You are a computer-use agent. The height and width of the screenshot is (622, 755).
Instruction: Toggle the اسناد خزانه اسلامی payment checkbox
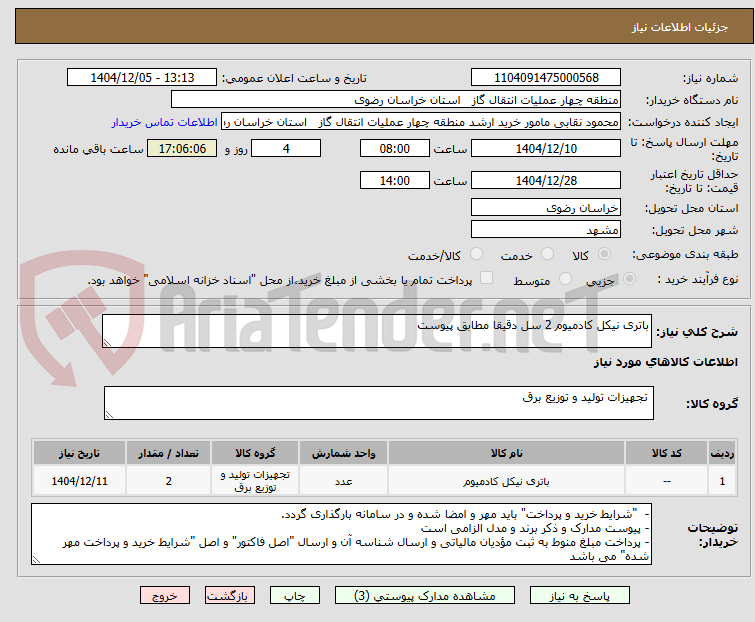point(486,278)
